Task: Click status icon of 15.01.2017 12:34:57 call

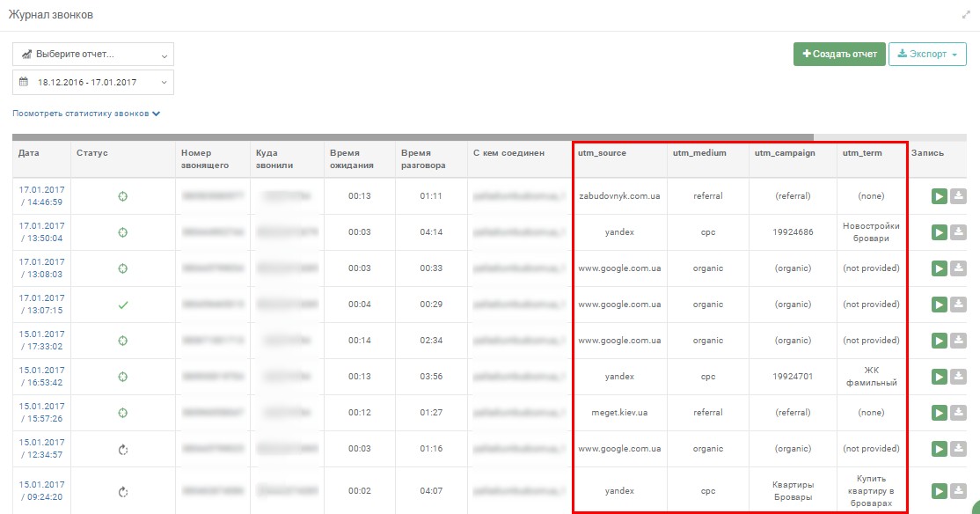Action: (x=123, y=449)
